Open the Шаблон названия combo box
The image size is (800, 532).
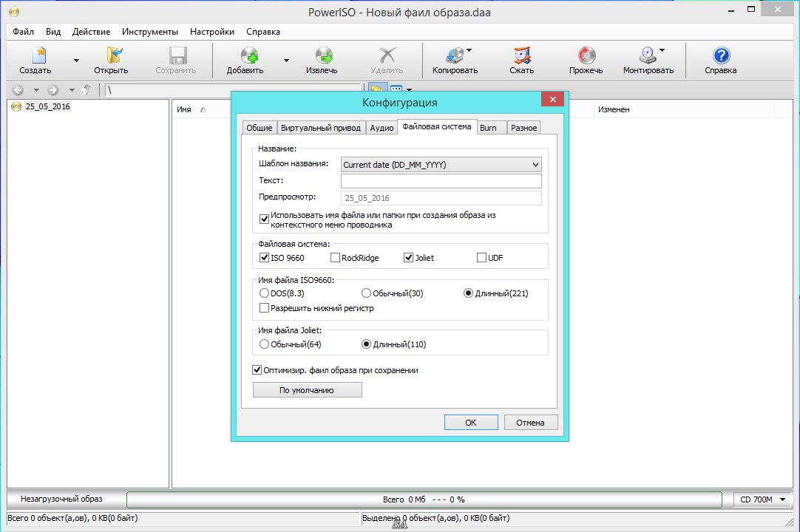tap(441, 164)
